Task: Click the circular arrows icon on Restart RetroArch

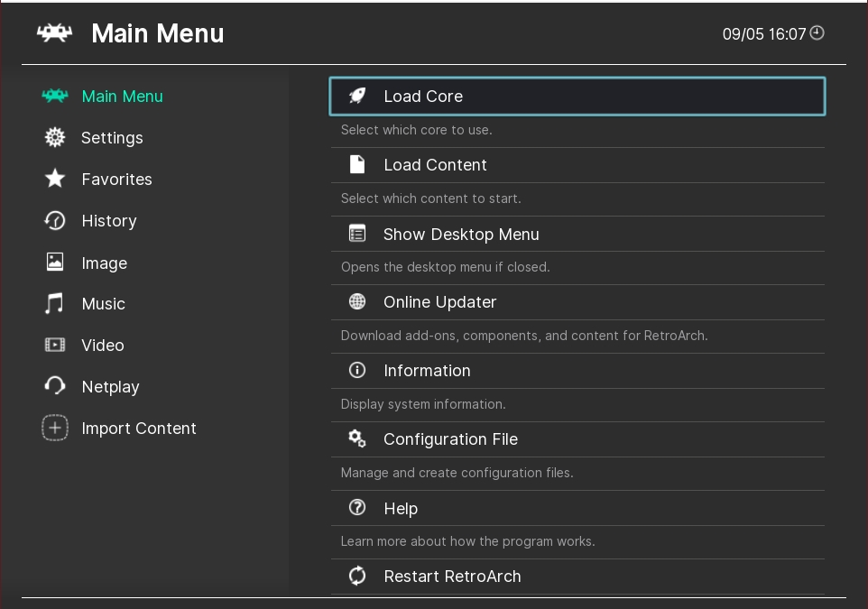Action: coord(357,576)
